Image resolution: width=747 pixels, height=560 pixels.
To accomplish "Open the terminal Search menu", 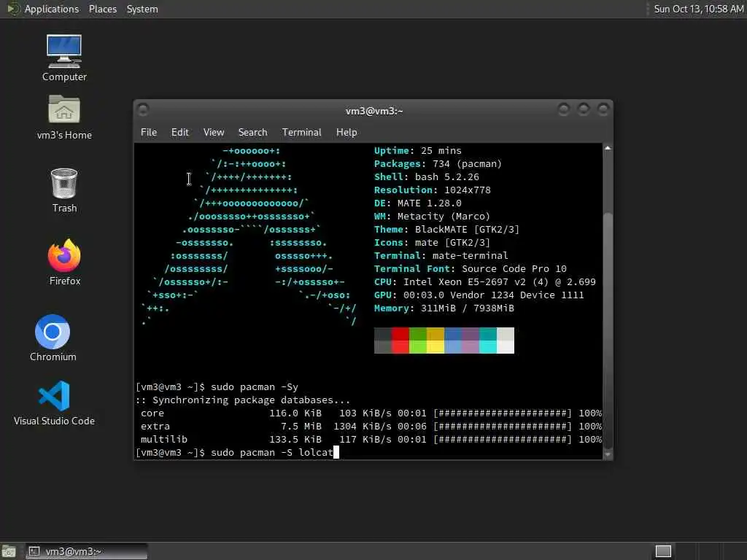I will [x=252, y=133].
